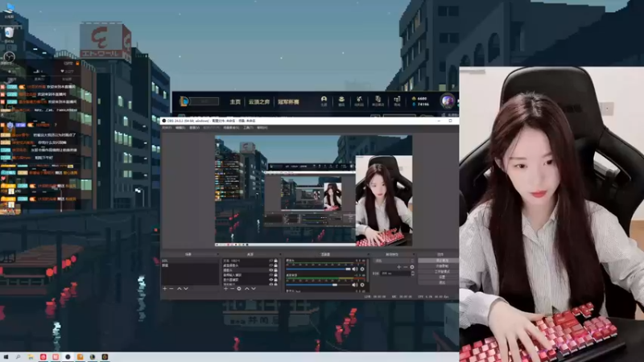Image resolution: width=644 pixels, height=362 pixels.
Task: Toggle visibility of 显示器捕获 source
Action: (270, 280)
